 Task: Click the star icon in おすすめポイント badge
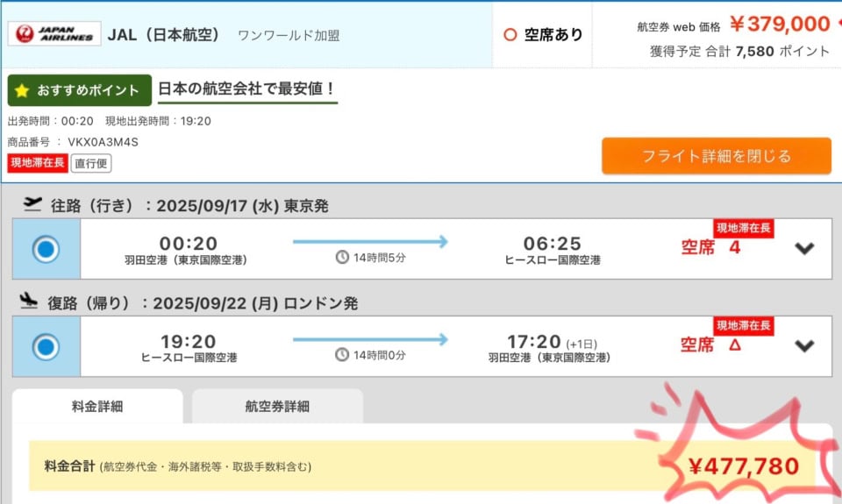[x=22, y=90]
